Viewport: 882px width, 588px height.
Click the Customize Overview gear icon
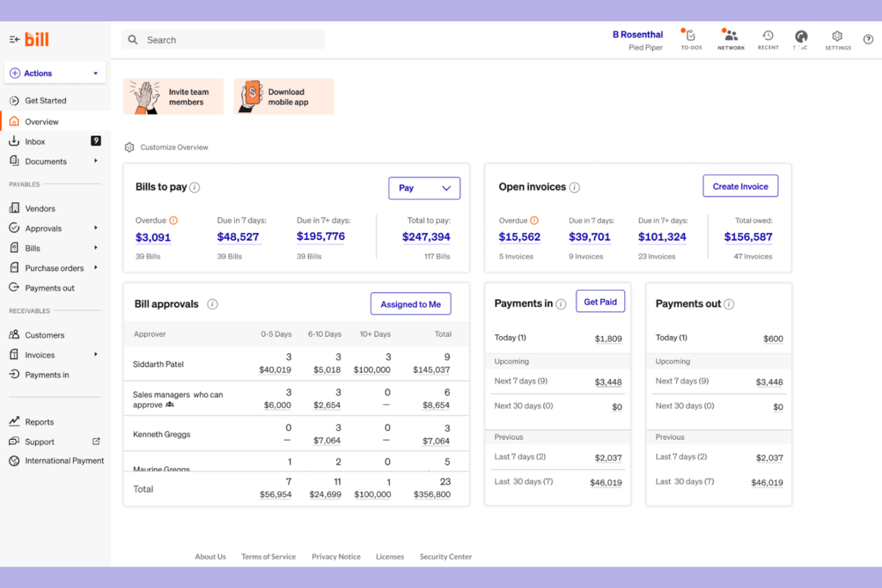click(129, 147)
